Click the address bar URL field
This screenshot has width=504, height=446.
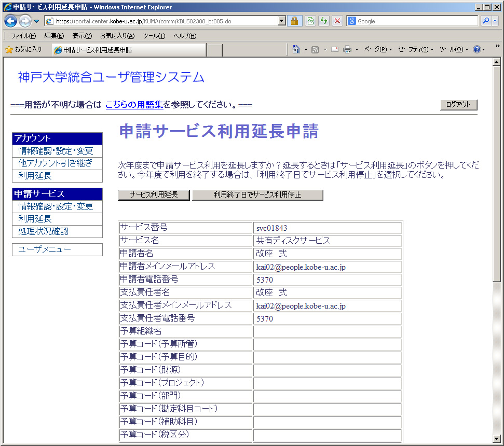click(161, 21)
